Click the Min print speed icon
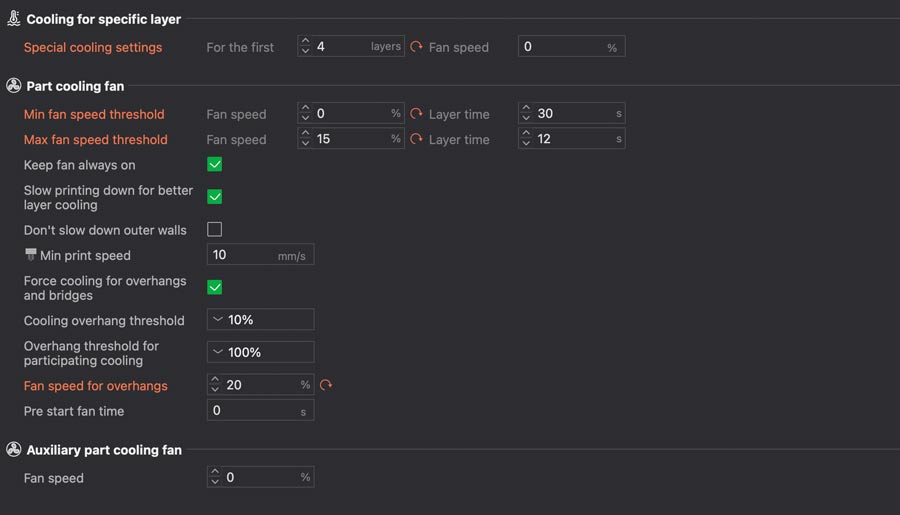900x515 pixels. click(x=30, y=255)
